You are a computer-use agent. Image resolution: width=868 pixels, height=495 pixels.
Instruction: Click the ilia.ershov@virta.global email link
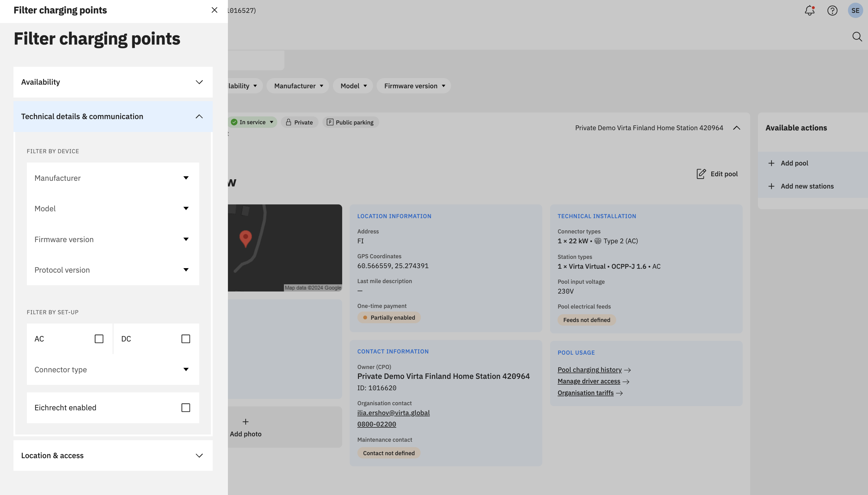(393, 413)
